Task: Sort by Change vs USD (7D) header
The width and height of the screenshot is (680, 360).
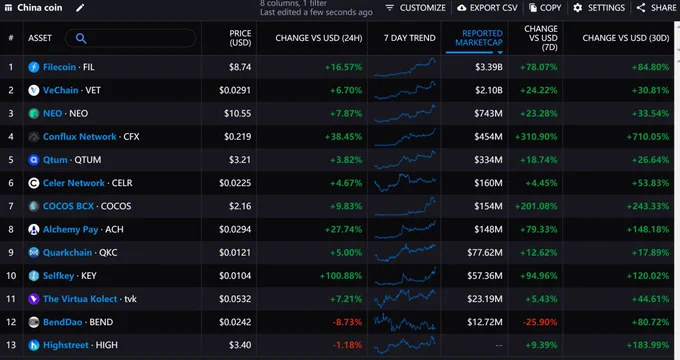Action: (x=540, y=38)
